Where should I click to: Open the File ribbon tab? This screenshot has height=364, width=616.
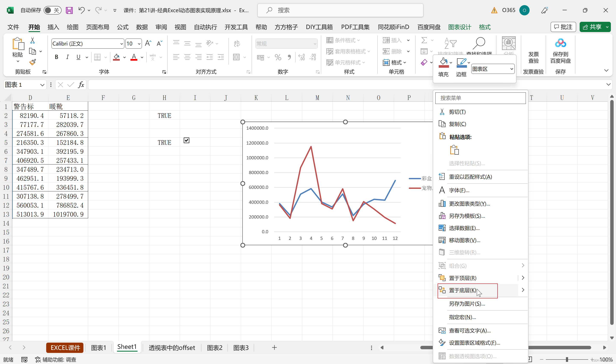(13, 27)
